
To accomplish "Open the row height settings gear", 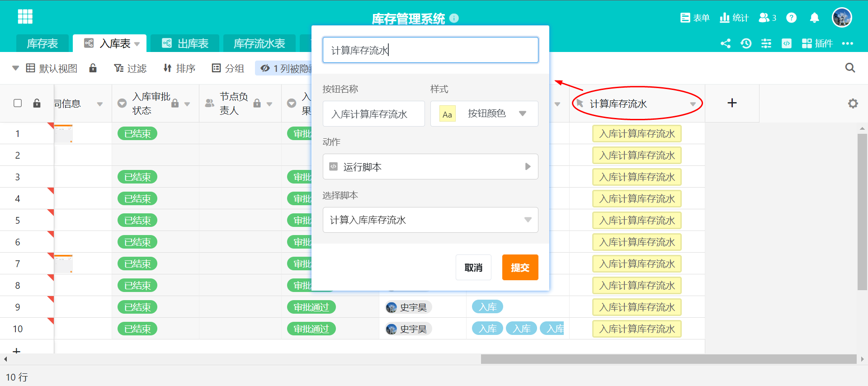I will (853, 104).
